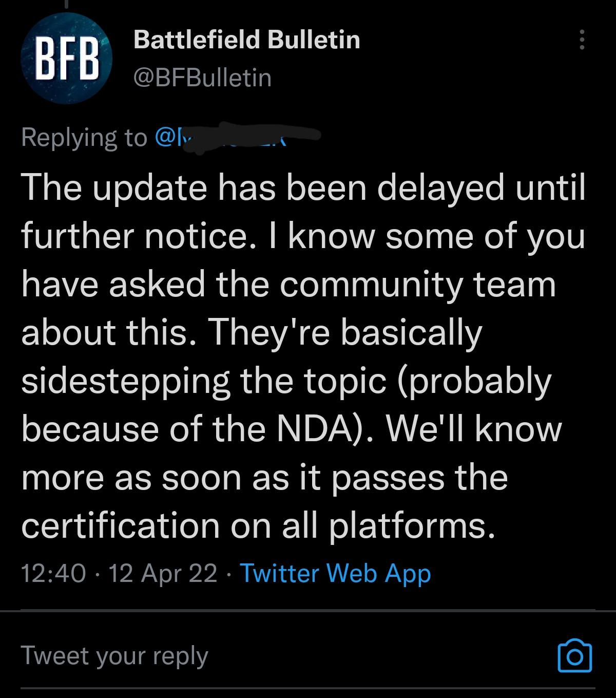Click the 12:40 timestamp

[53, 573]
